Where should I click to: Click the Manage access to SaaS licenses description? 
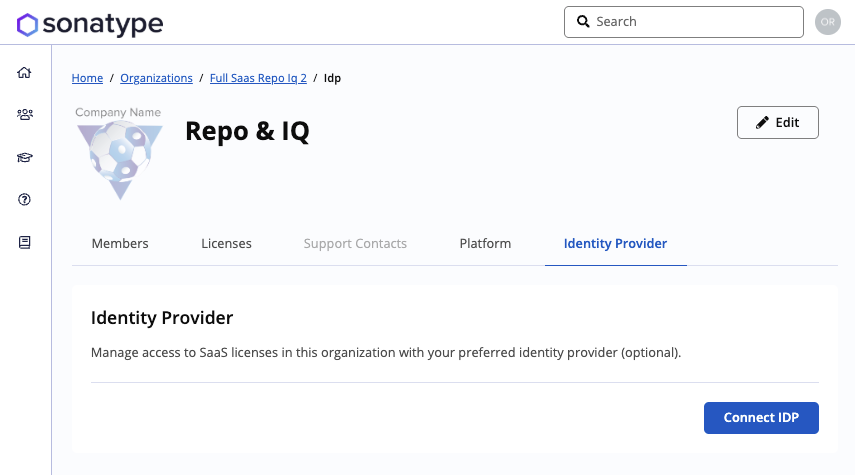pos(386,352)
